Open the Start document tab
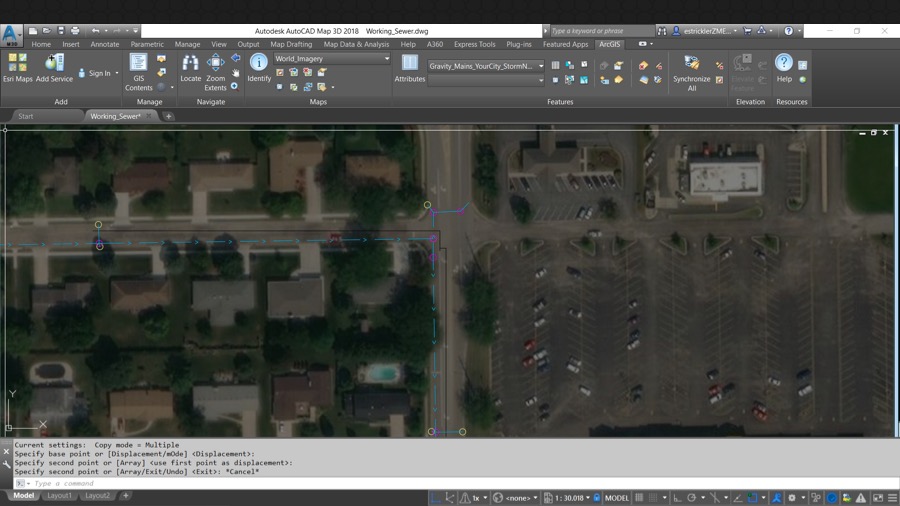900x506 pixels. [x=26, y=116]
